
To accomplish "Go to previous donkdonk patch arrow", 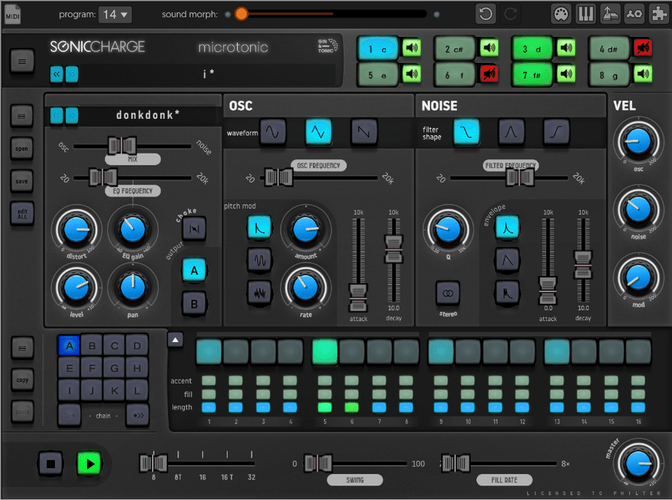I will [x=57, y=116].
